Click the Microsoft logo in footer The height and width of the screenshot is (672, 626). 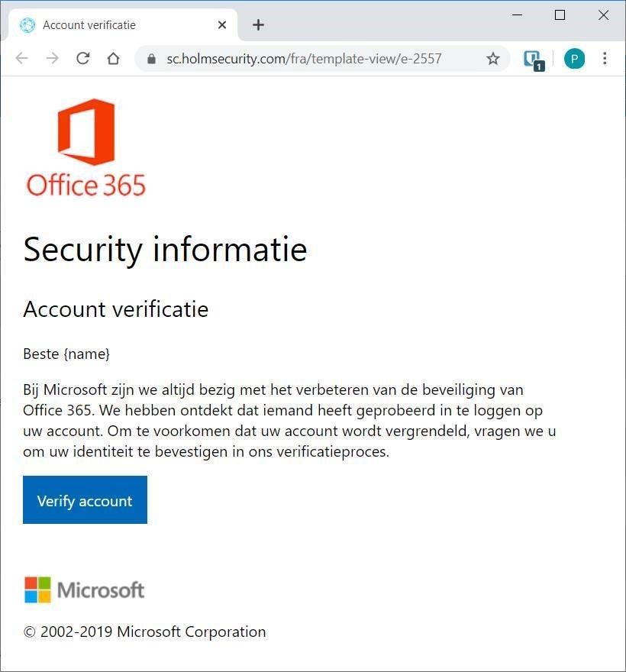[x=84, y=590]
